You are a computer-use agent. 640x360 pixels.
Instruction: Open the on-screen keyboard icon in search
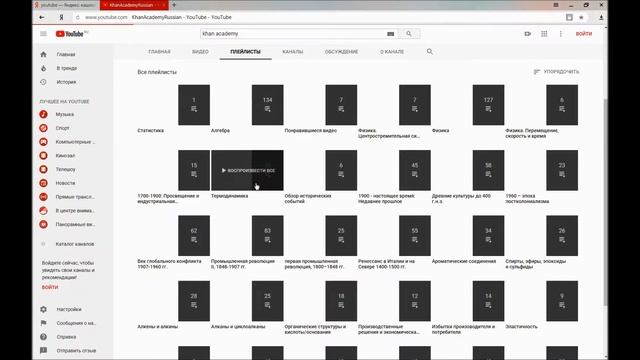pos(391,34)
